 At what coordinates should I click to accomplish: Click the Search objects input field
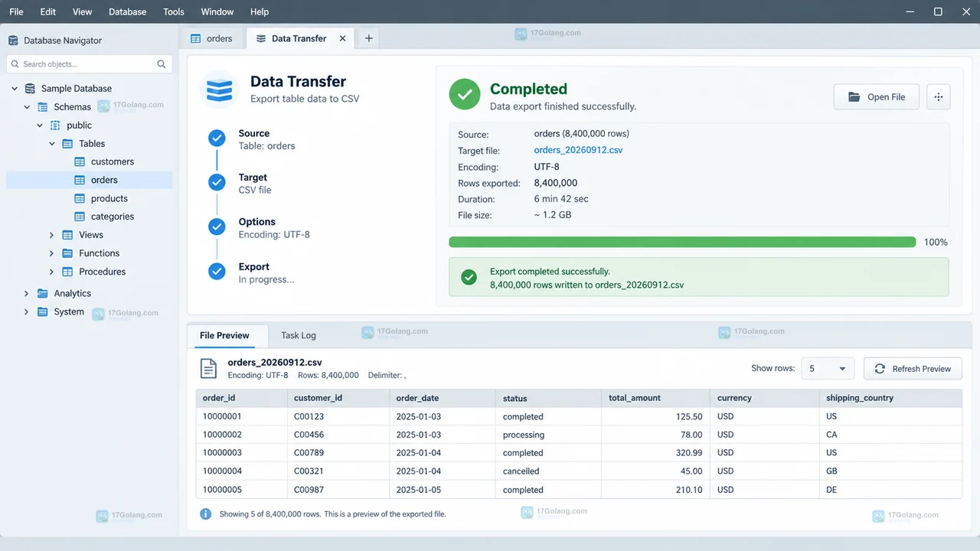click(90, 64)
